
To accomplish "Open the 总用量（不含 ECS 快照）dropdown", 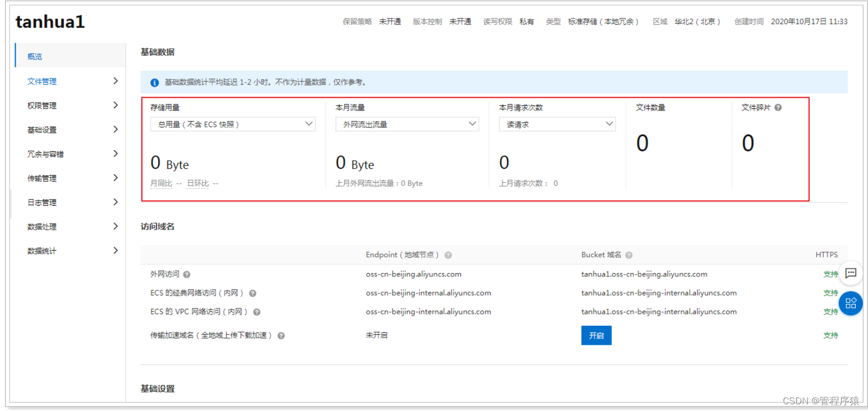I will [x=233, y=124].
